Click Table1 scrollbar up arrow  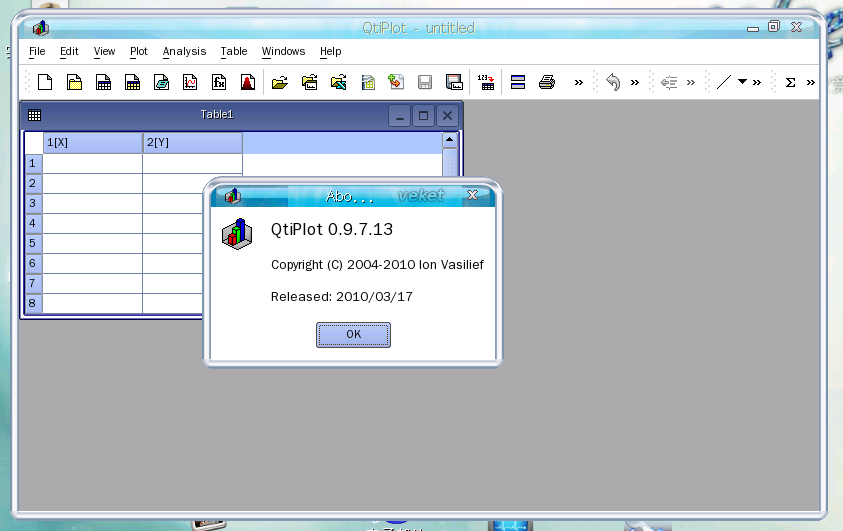(449, 140)
